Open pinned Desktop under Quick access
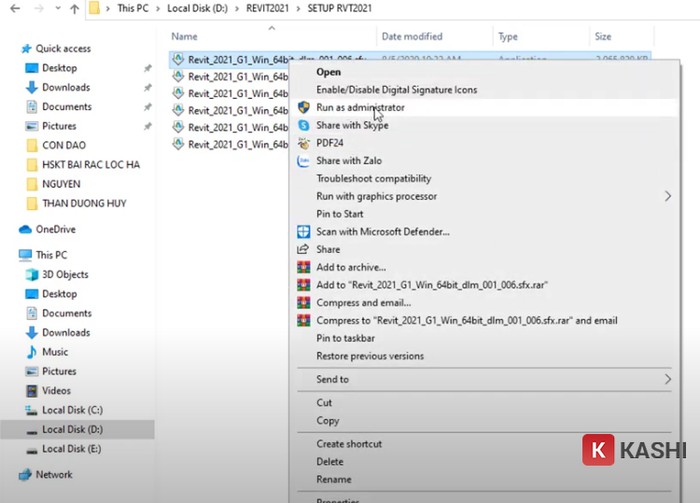Screen dimensions: 700x503 [x=59, y=68]
